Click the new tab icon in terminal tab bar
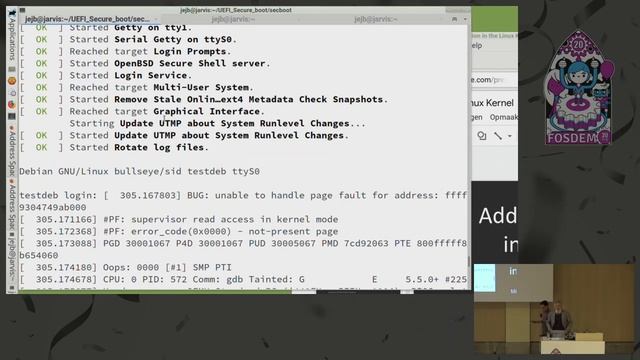The width and height of the screenshot is (640, 360). click(454, 19)
